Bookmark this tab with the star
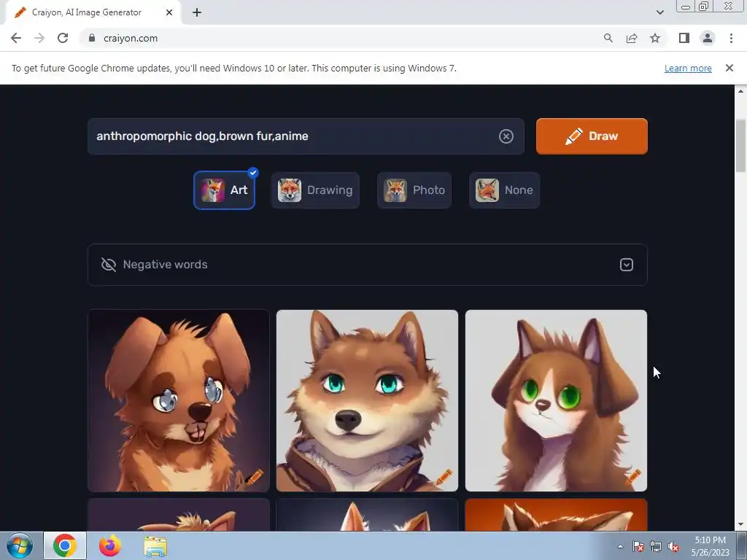The image size is (747, 560). pyautogui.click(x=655, y=38)
